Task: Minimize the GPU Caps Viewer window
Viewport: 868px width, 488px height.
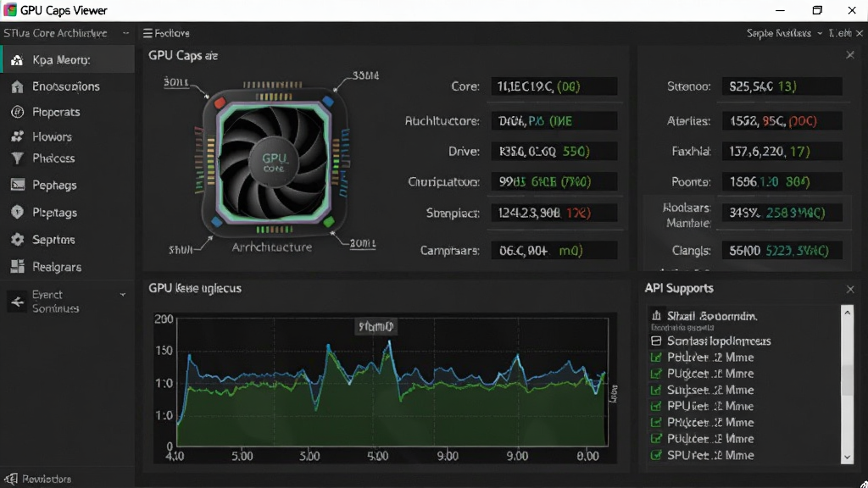Action: point(780,10)
